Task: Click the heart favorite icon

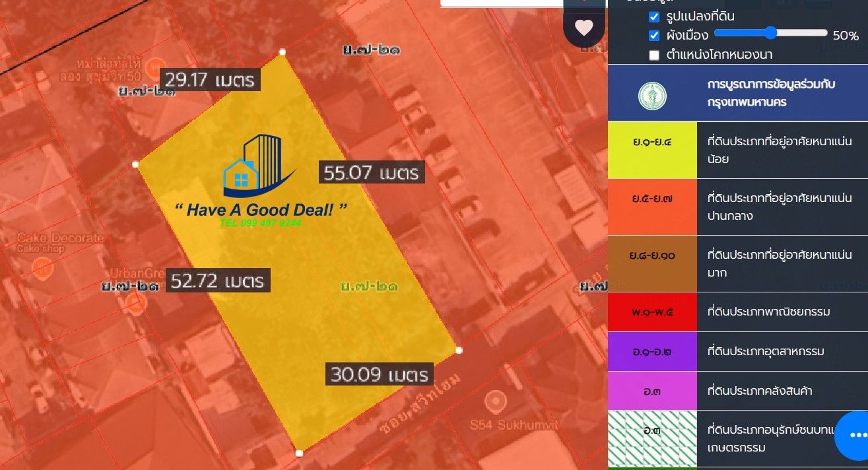Action: tap(584, 28)
